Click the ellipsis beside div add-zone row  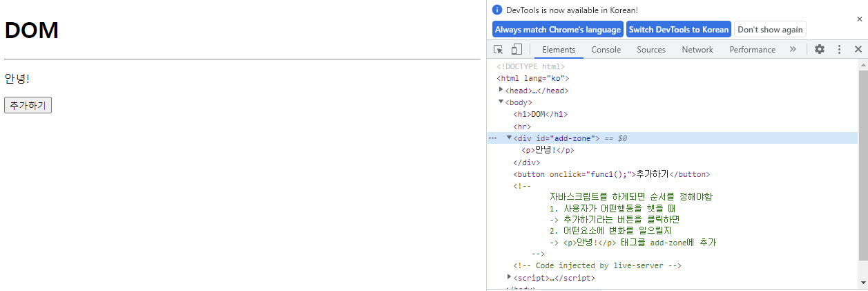click(492, 138)
